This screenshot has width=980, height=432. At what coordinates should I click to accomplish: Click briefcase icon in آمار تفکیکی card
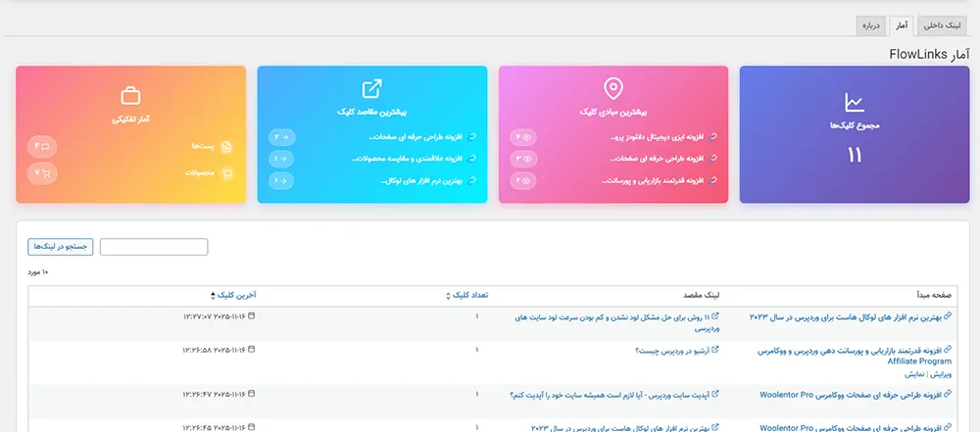click(130, 96)
